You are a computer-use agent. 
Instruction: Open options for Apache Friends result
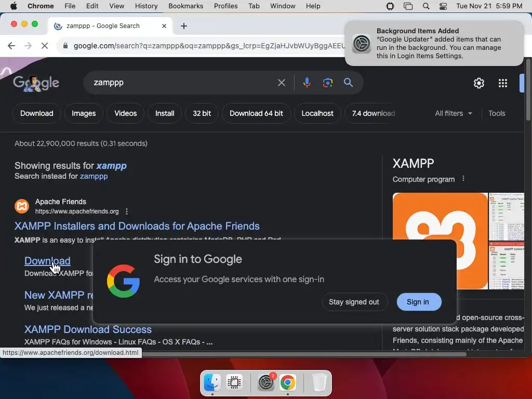[127, 211]
